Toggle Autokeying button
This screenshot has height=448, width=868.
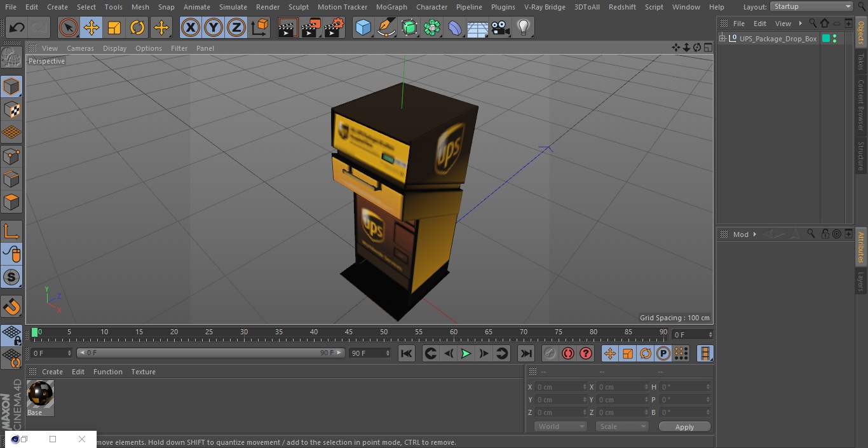[x=568, y=353]
